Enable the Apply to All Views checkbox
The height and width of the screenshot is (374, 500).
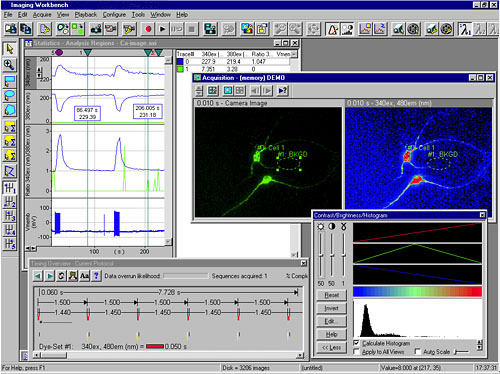click(x=356, y=352)
